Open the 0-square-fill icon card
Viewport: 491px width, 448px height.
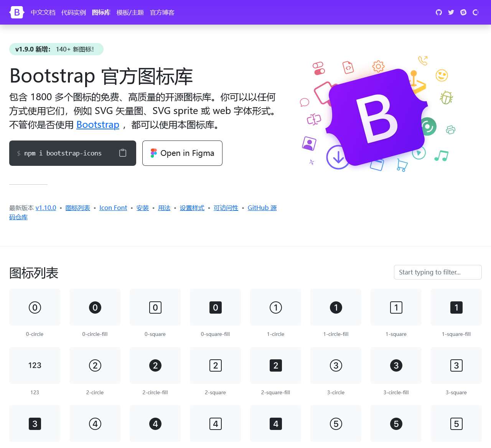tap(216, 314)
